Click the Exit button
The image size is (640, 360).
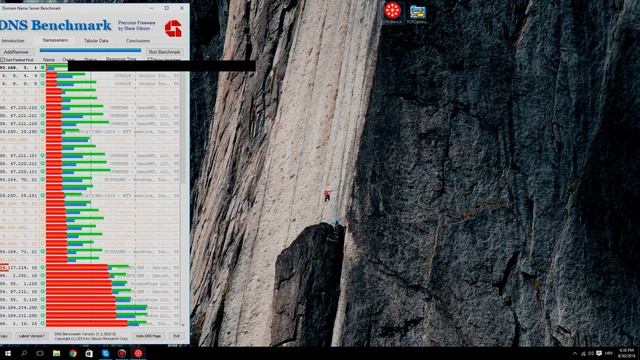pos(176,336)
